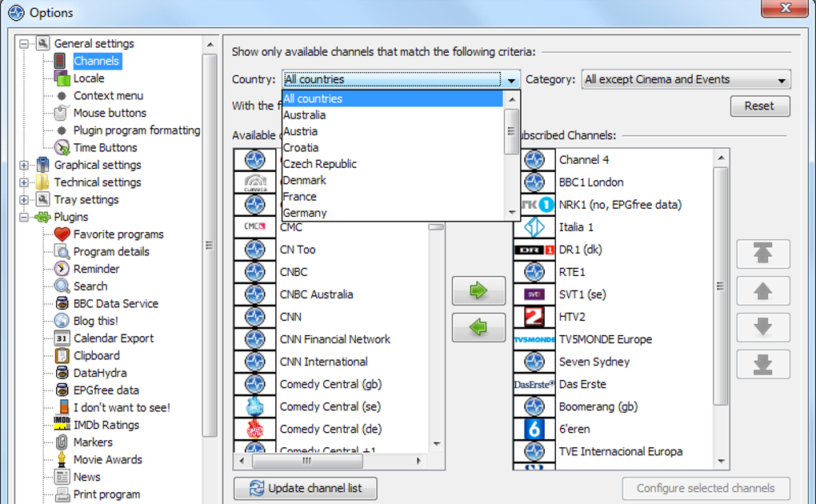816x504 pixels.
Task: Choose Germany from country list
Action: point(393,213)
